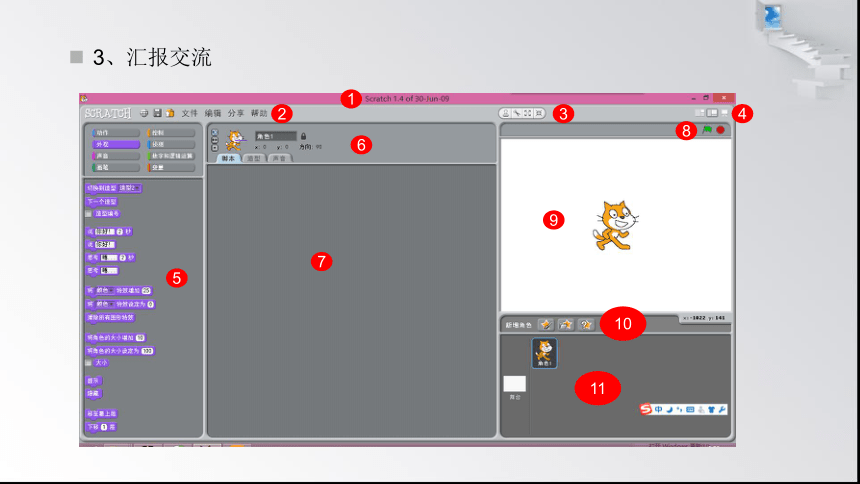Select the 声音 block category
This screenshot has height=484, width=860.
[x=116, y=156]
